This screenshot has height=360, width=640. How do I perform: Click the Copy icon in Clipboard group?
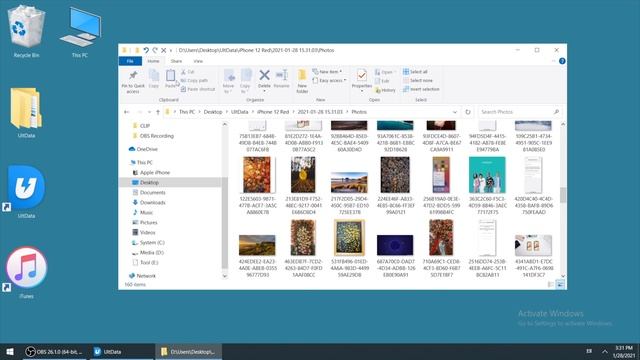[x=154, y=76]
